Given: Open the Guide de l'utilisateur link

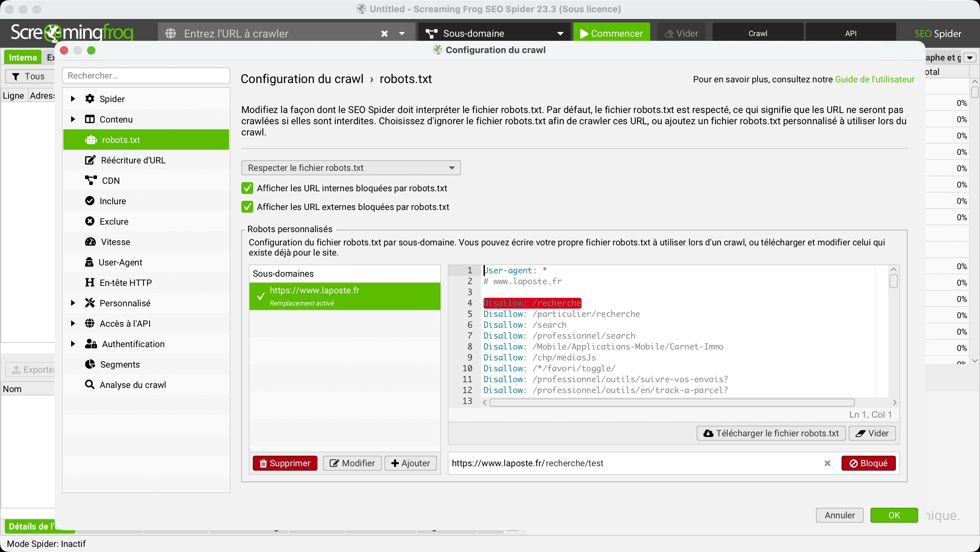Looking at the screenshot, I should point(875,80).
